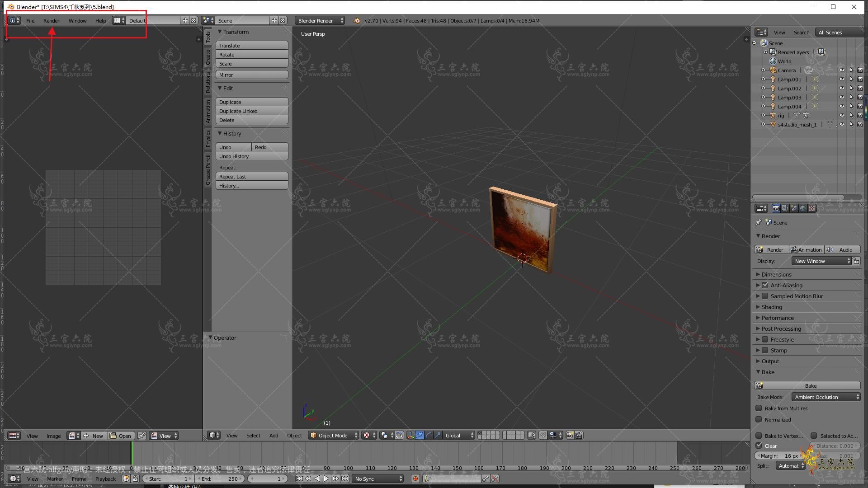Toggle visibility eye of rig object

[842, 116]
